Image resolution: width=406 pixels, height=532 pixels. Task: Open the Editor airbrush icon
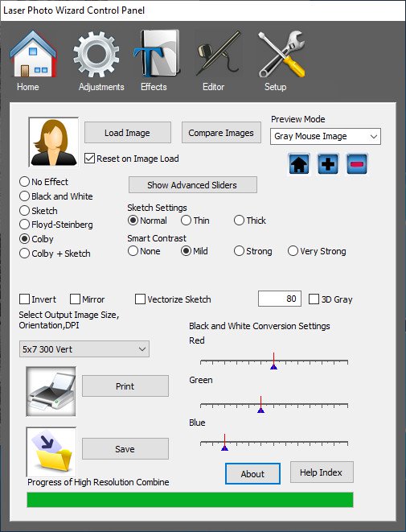(218, 54)
